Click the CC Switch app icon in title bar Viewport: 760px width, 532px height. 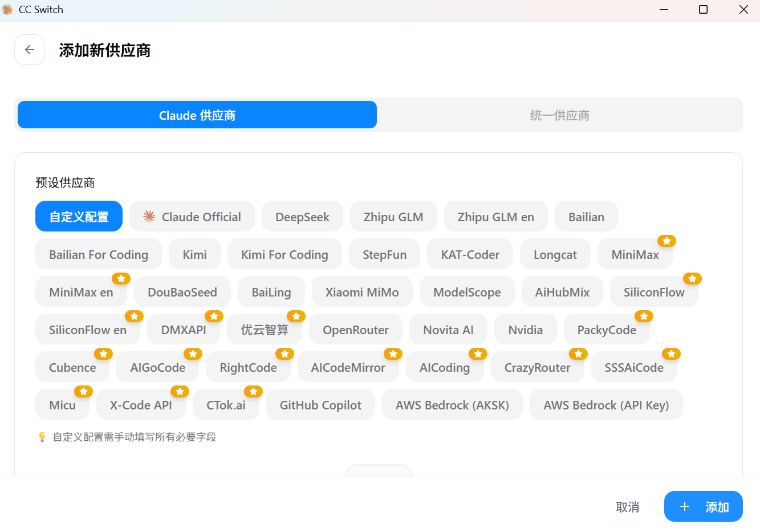pos(7,10)
